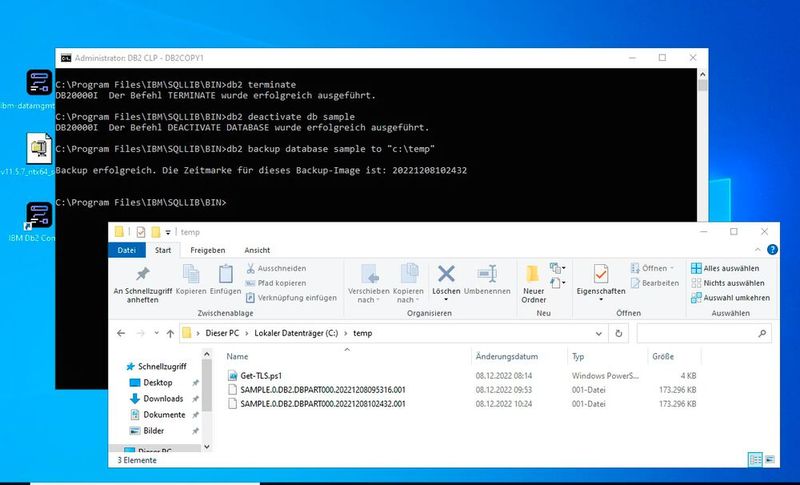Open Dokumente in navigation pane

[x=158, y=415]
